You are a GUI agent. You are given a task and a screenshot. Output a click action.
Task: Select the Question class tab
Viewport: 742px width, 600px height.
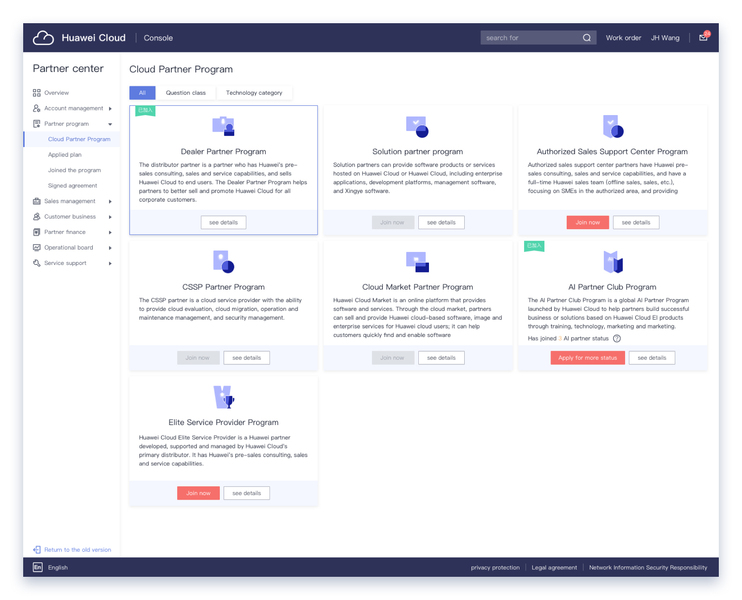pyautogui.click(x=186, y=93)
